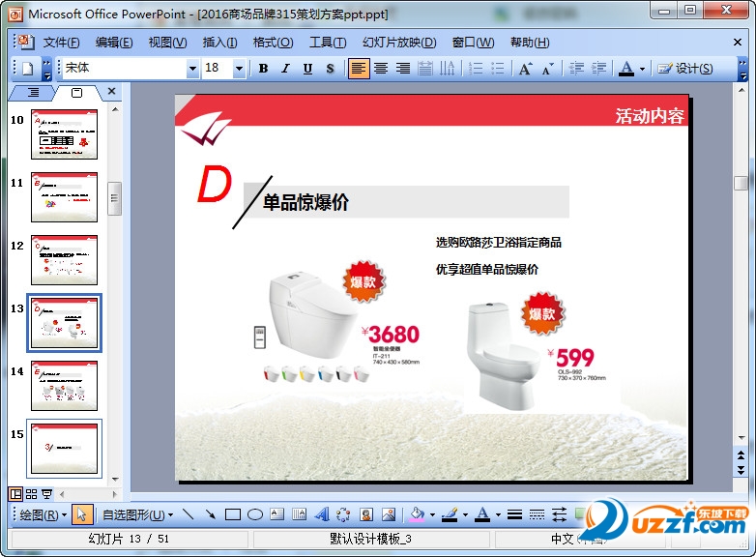
Task: Open 自选图形(U) AutoShapes menu
Action: tap(138, 515)
